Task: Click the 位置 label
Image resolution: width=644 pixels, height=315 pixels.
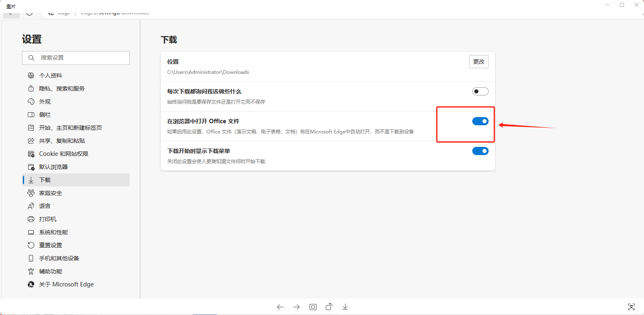Action: click(173, 62)
